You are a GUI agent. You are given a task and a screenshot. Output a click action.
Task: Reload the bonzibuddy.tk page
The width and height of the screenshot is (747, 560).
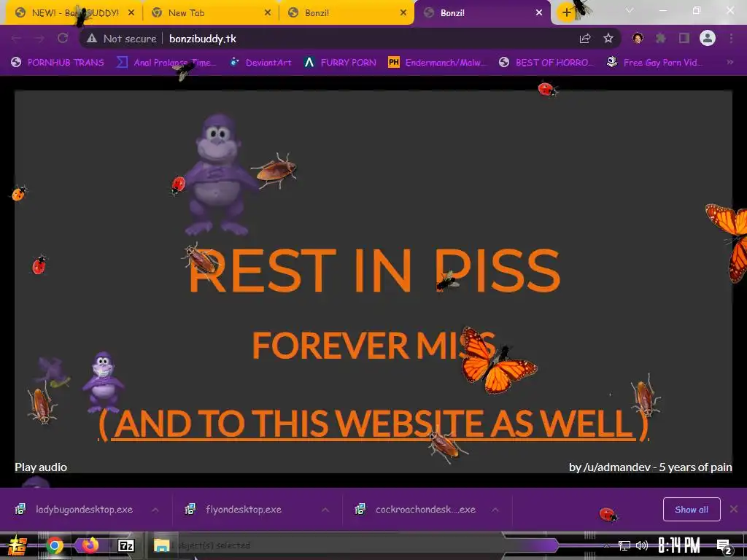pos(63,39)
